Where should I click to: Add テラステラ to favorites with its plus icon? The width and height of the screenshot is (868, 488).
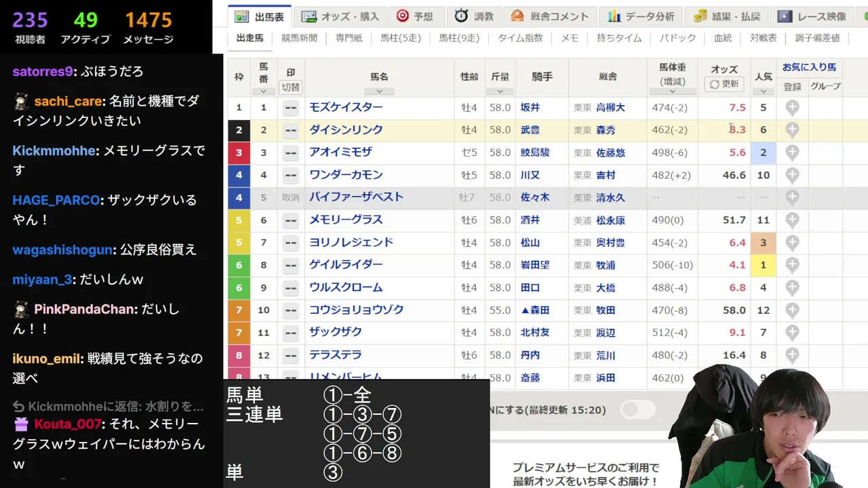click(792, 355)
